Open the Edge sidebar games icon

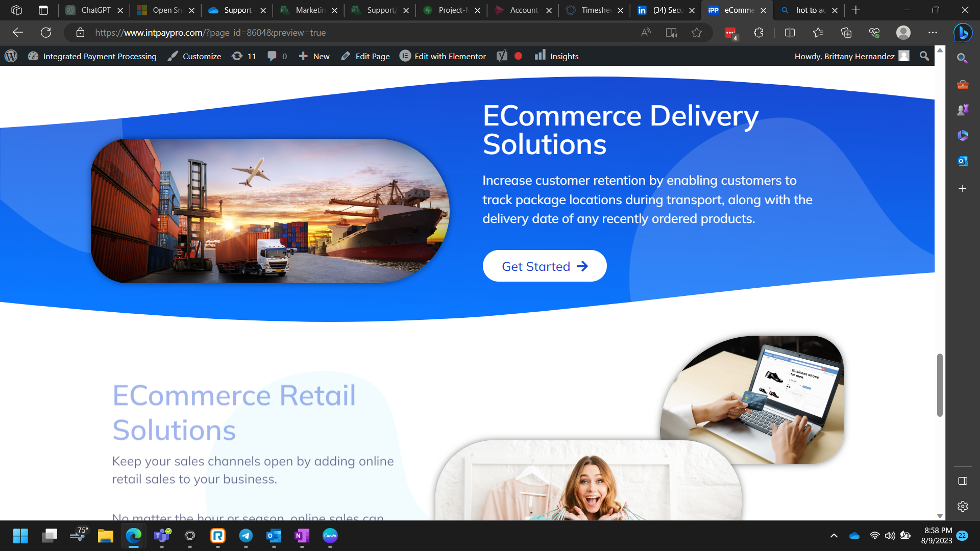[963, 109]
